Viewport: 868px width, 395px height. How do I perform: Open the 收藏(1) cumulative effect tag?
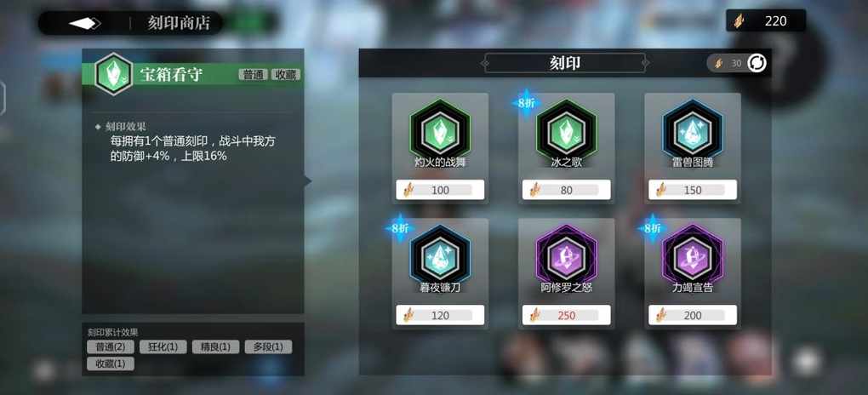[111, 364]
